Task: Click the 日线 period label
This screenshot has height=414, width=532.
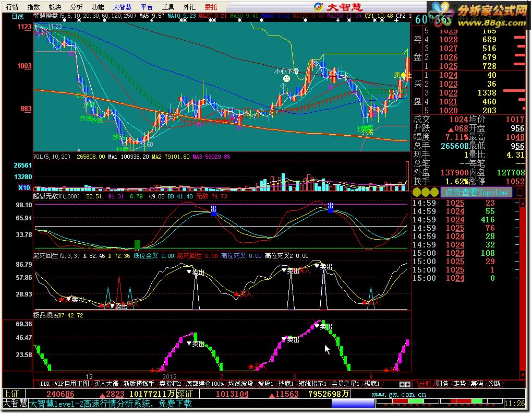Action: coord(18,16)
